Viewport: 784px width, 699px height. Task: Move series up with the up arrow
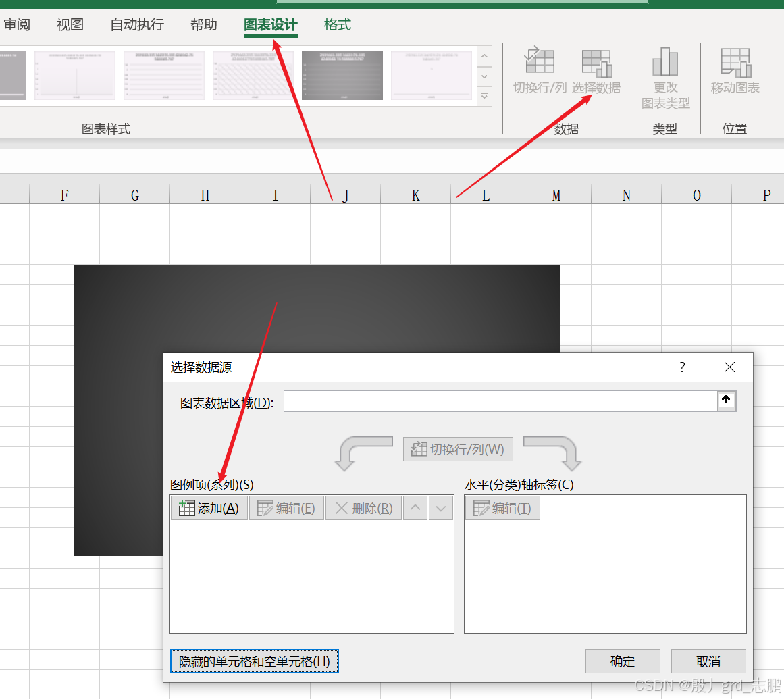(415, 508)
